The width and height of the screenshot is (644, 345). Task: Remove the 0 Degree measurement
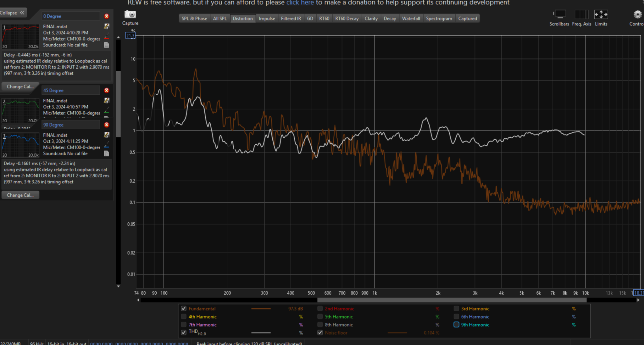(x=107, y=16)
